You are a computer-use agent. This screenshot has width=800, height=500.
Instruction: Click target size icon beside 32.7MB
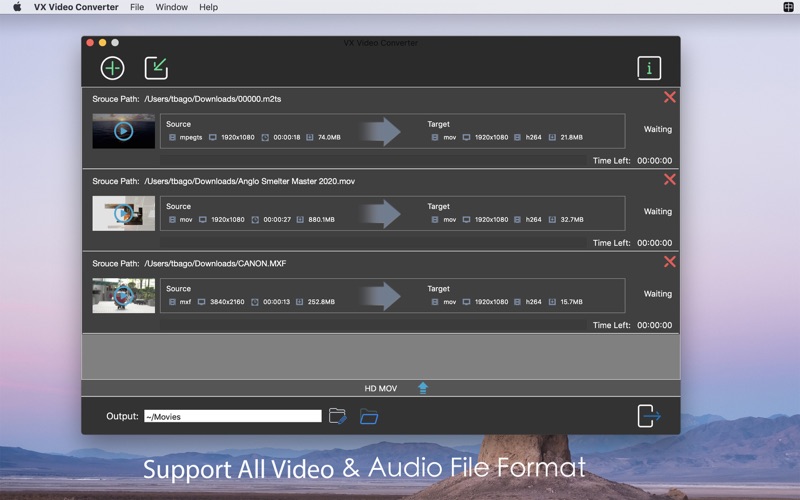click(x=552, y=219)
